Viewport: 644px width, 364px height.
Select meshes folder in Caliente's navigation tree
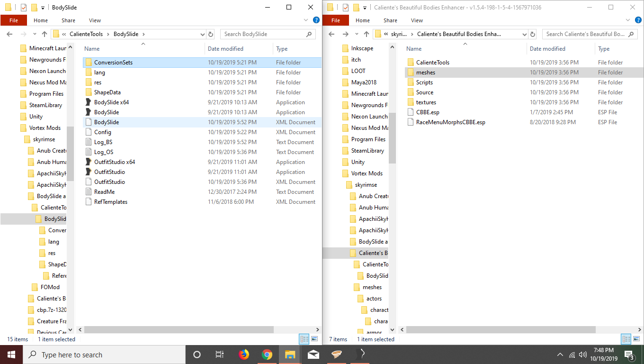pos(372,287)
